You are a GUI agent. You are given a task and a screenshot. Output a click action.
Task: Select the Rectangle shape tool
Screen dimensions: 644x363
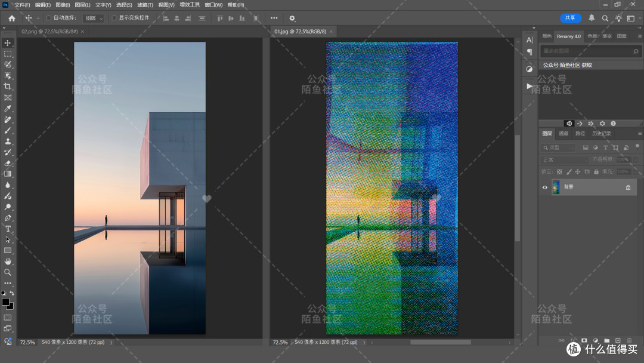click(8, 250)
